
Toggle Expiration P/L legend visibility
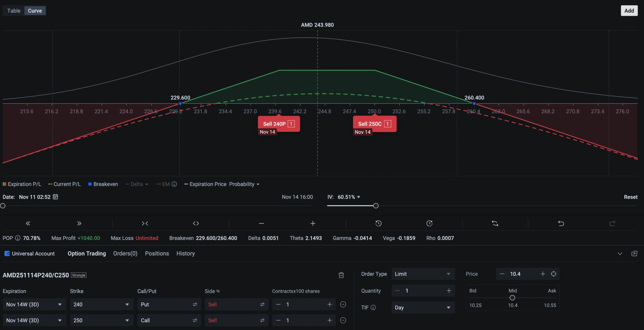click(x=22, y=184)
